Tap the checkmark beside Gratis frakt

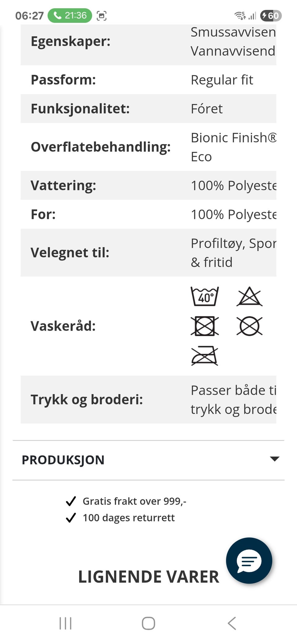(x=71, y=501)
